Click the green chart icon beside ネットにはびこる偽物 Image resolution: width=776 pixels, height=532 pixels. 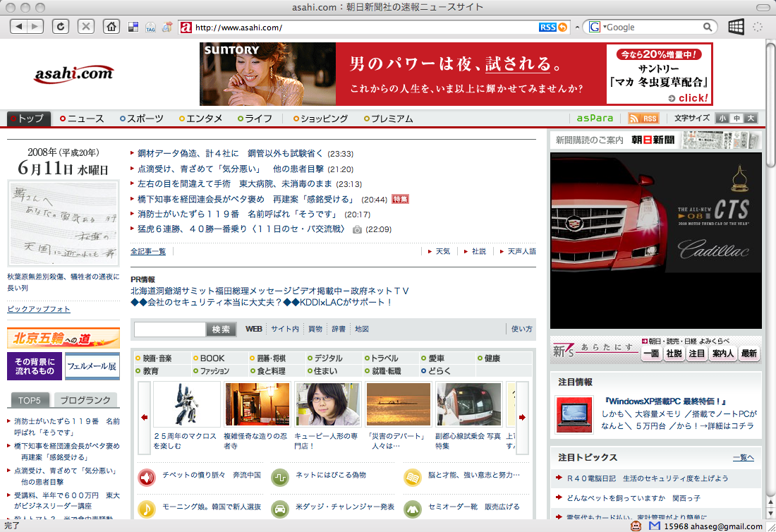(280, 478)
